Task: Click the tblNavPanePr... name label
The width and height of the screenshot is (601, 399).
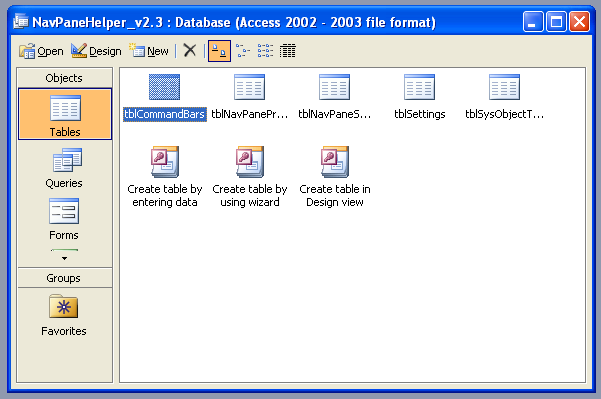Action: [x=250, y=114]
